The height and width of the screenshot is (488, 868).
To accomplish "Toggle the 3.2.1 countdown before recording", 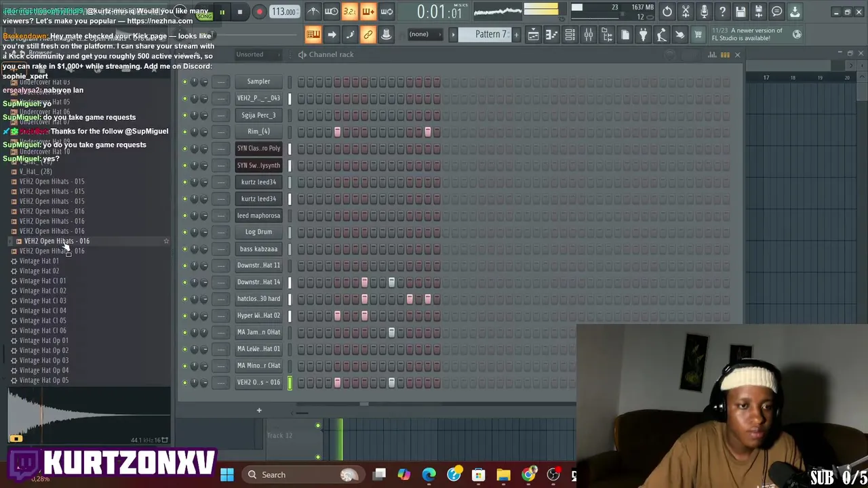I will point(349,11).
